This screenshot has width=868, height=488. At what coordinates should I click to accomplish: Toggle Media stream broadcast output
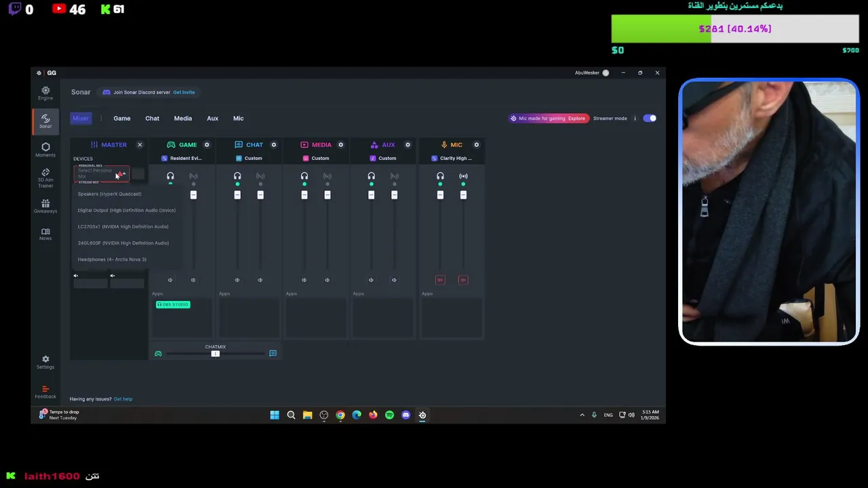pos(328,176)
